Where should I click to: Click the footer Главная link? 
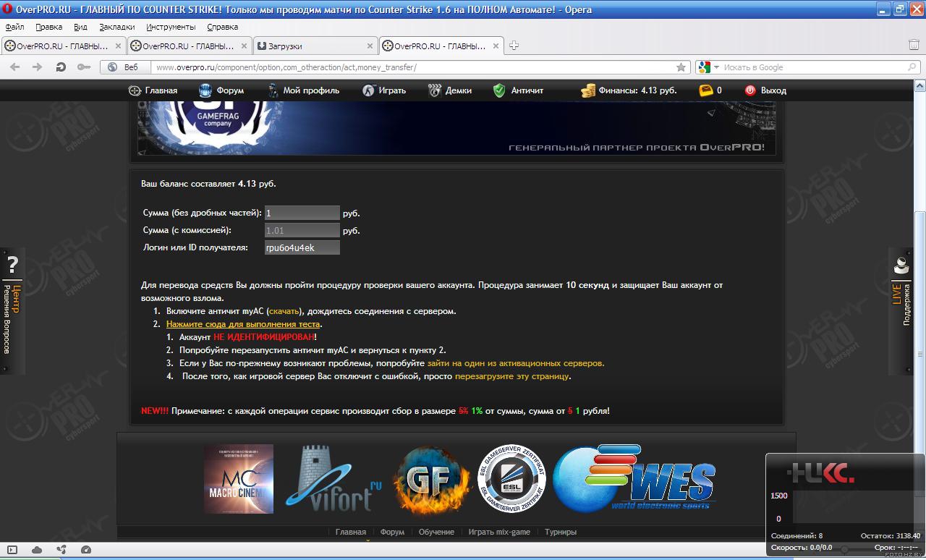tap(351, 532)
